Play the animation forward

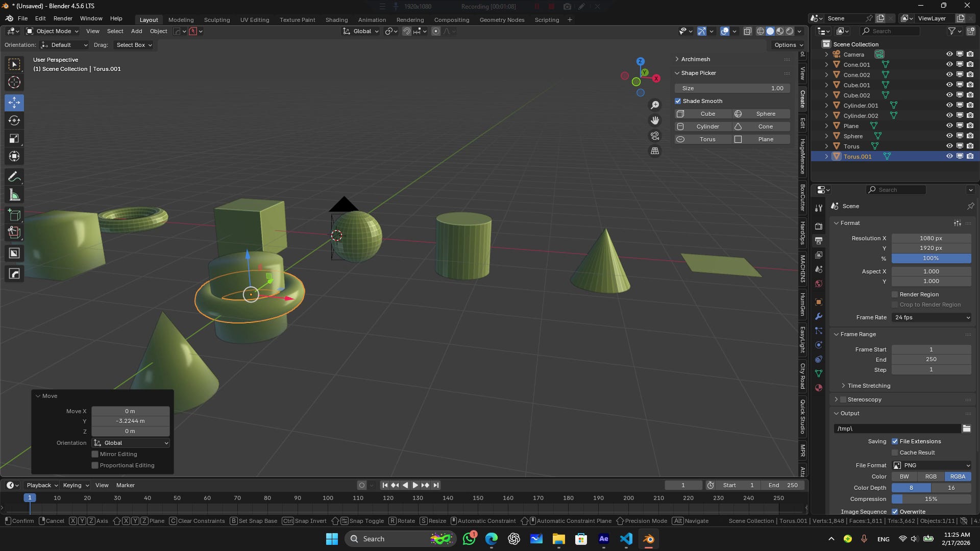click(415, 485)
